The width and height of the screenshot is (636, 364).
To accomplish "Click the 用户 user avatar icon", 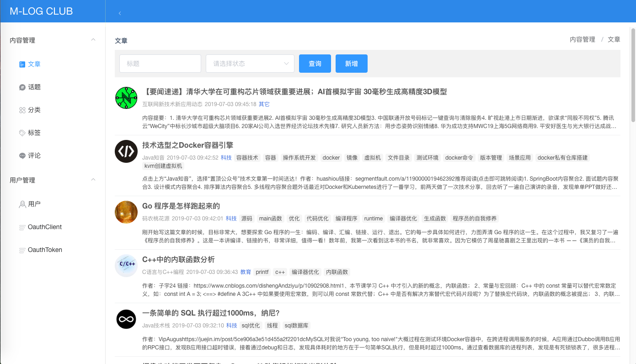I will tap(22, 204).
